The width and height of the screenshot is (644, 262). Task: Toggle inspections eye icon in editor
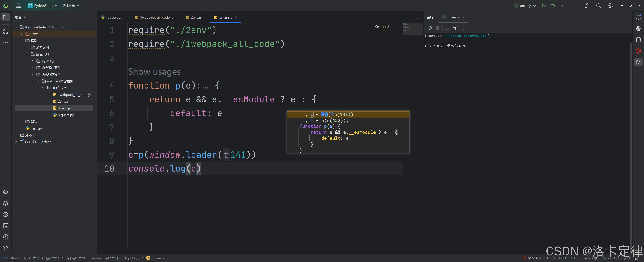click(x=377, y=27)
